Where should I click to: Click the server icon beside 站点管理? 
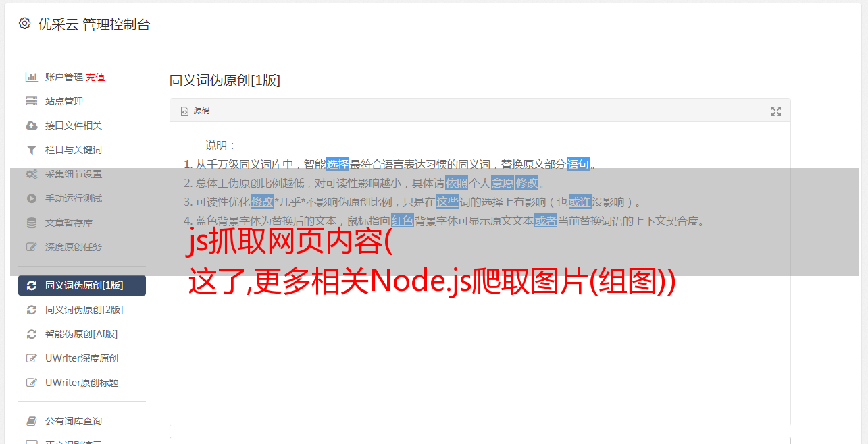[31, 101]
